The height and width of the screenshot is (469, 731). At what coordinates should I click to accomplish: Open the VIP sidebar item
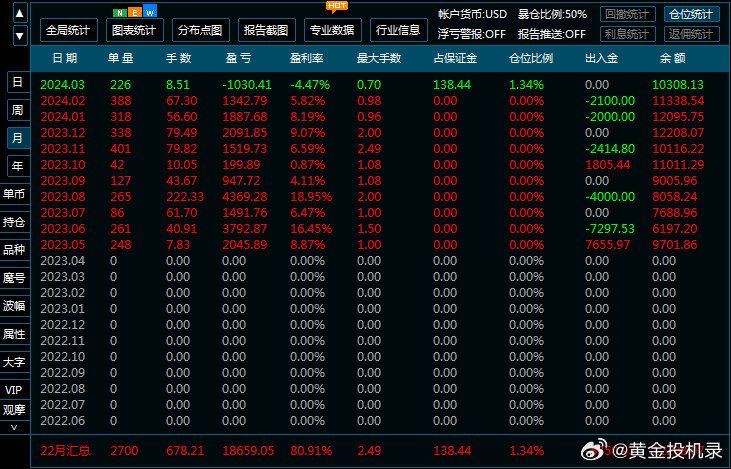[14, 390]
